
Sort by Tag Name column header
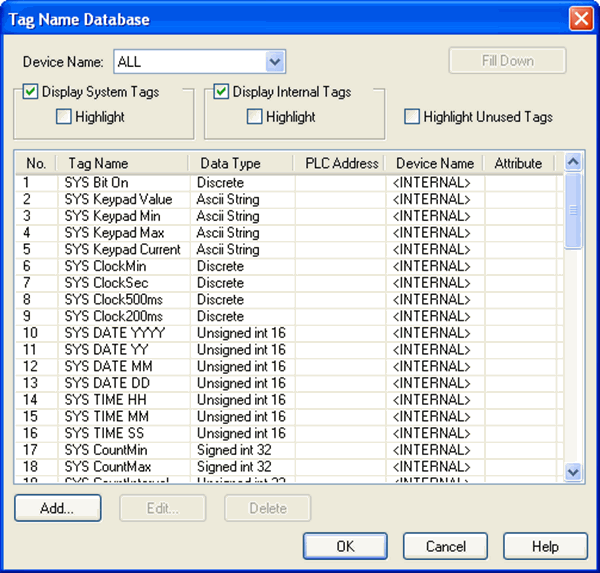pyautogui.click(x=122, y=163)
